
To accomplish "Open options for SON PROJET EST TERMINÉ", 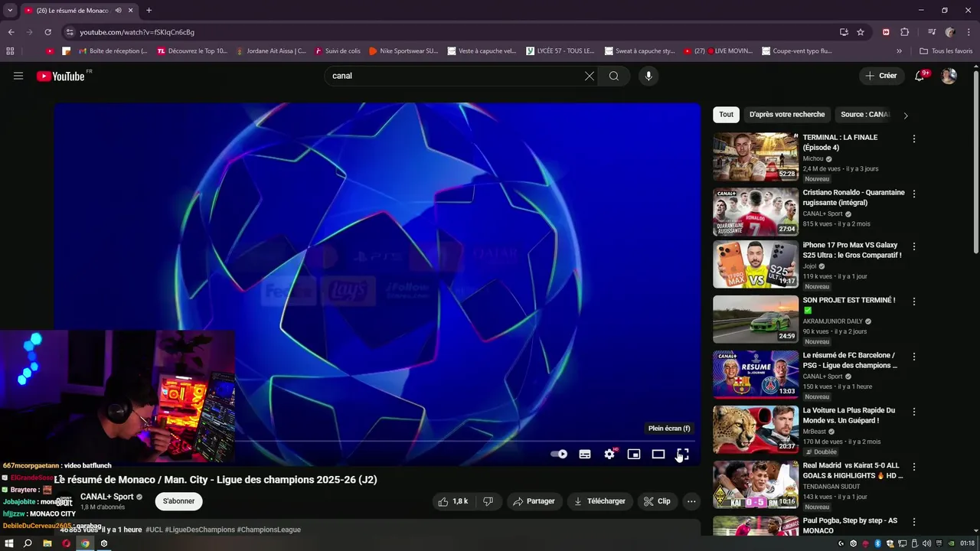I will pos(913,302).
